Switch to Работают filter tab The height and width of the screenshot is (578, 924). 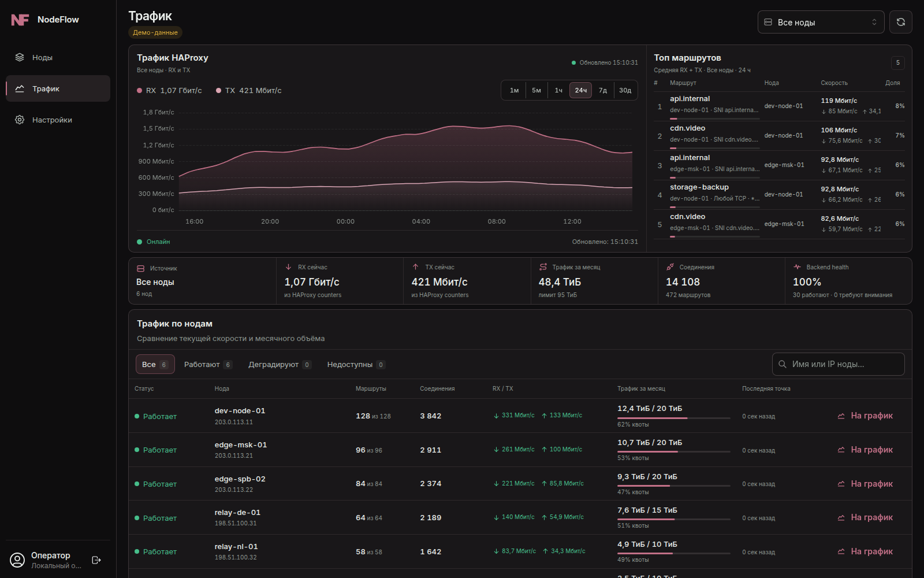point(208,364)
